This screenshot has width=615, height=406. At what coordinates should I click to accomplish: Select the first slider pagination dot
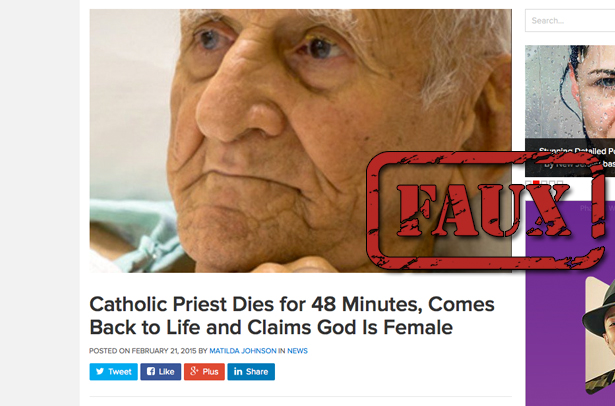tap(529, 183)
